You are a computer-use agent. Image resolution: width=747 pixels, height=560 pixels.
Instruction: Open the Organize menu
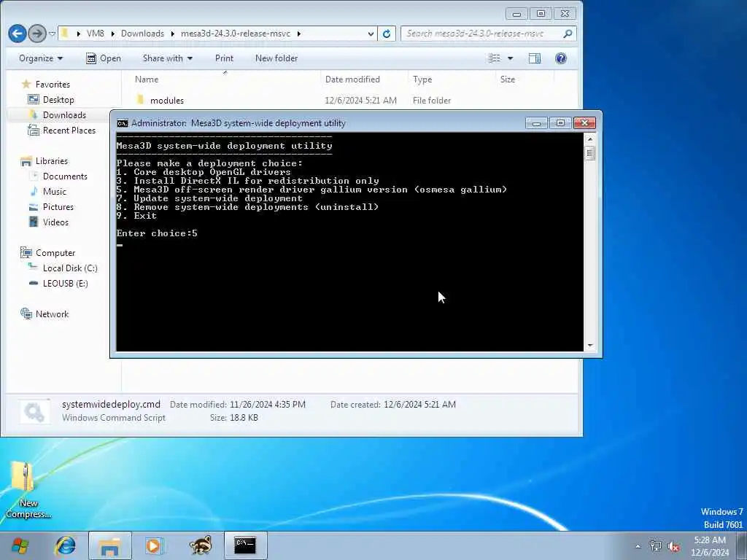click(x=41, y=58)
